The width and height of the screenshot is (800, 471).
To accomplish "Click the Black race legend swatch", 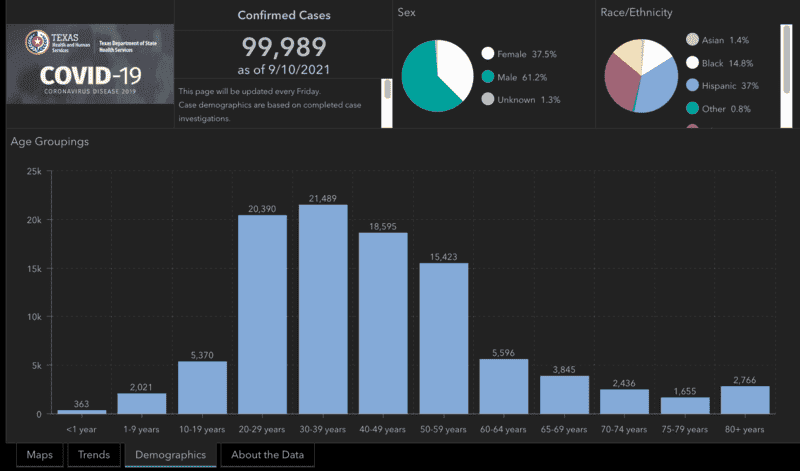I will tap(692, 63).
